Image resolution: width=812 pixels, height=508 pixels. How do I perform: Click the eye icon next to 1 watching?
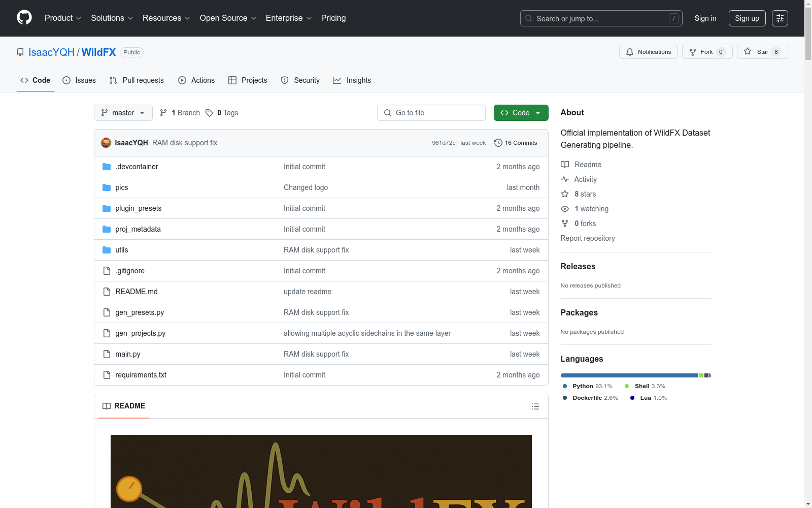[x=565, y=209]
